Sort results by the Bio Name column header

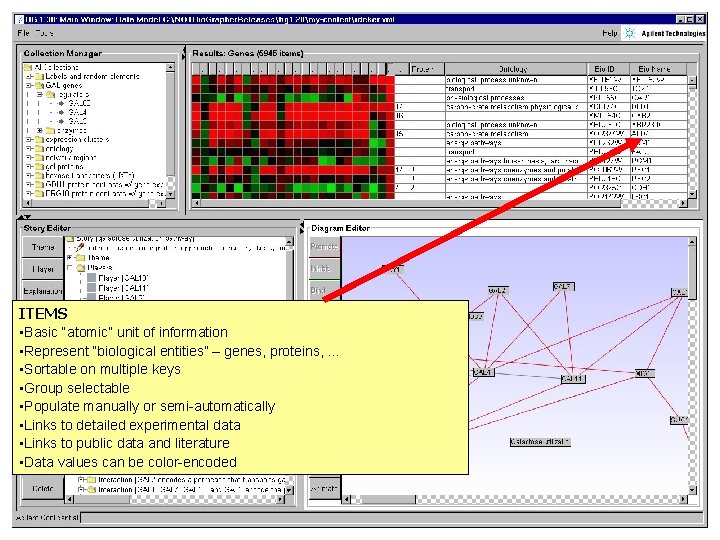(658, 69)
